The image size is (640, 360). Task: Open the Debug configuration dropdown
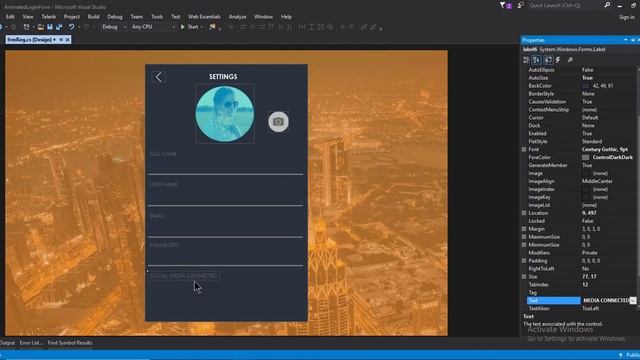point(114,27)
